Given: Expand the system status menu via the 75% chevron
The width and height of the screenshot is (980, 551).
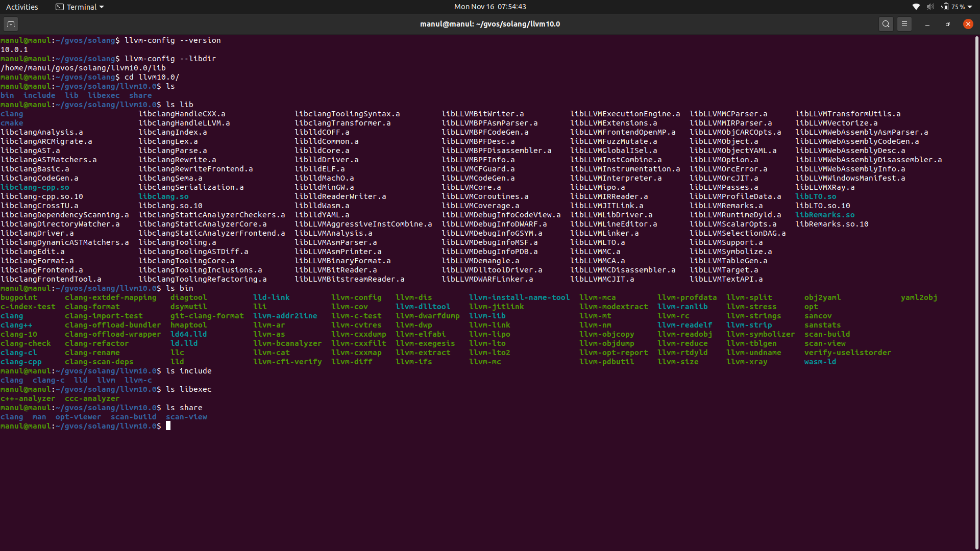Looking at the screenshot, I should [969, 7].
